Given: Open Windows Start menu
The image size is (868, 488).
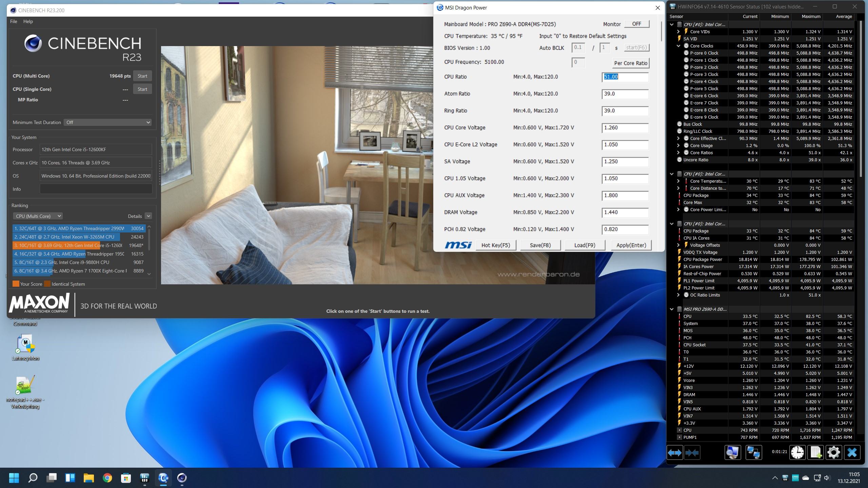Looking at the screenshot, I should click(14, 478).
